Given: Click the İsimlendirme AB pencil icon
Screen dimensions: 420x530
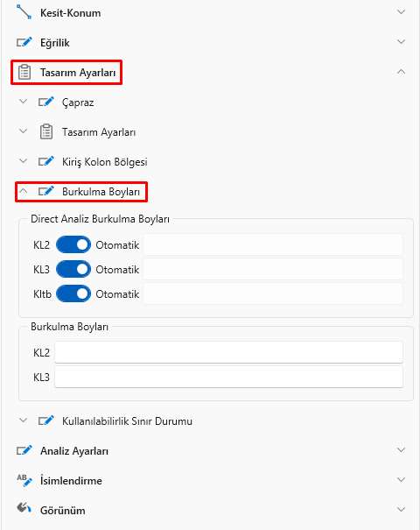Looking at the screenshot, I should pyautogui.click(x=24, y=480).
